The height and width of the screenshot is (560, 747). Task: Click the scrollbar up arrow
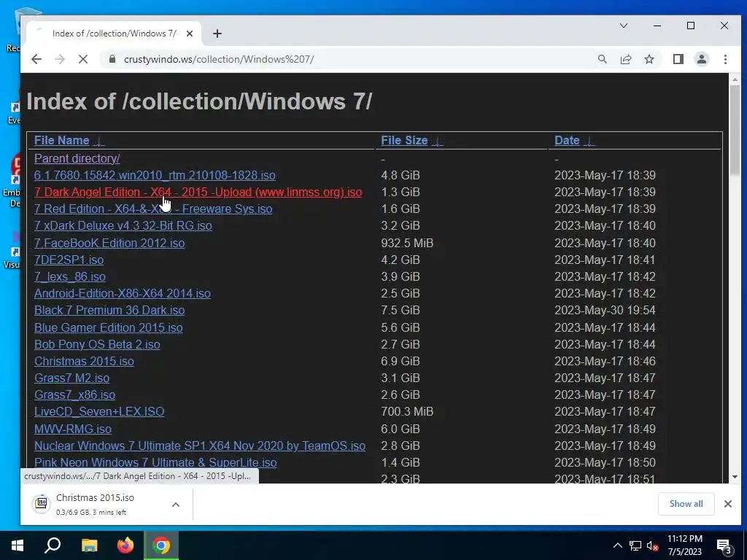[735, 79]
